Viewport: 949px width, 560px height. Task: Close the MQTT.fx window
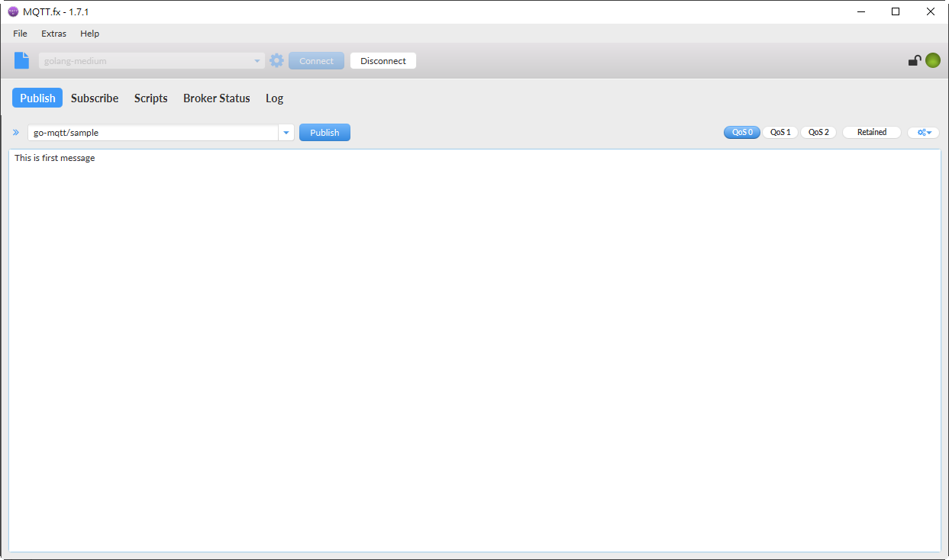pos(931,11)
